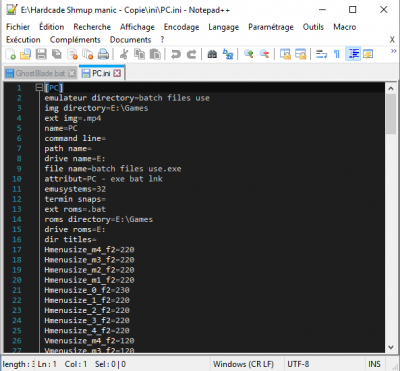Open the Outils menu
400x371 pixels.
(x=313, y=27)
